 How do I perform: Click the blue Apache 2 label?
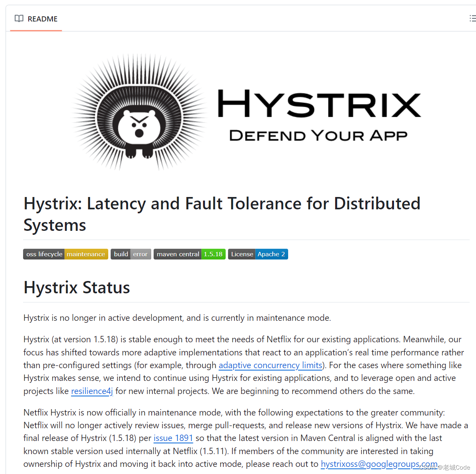(x=271, y=254)
